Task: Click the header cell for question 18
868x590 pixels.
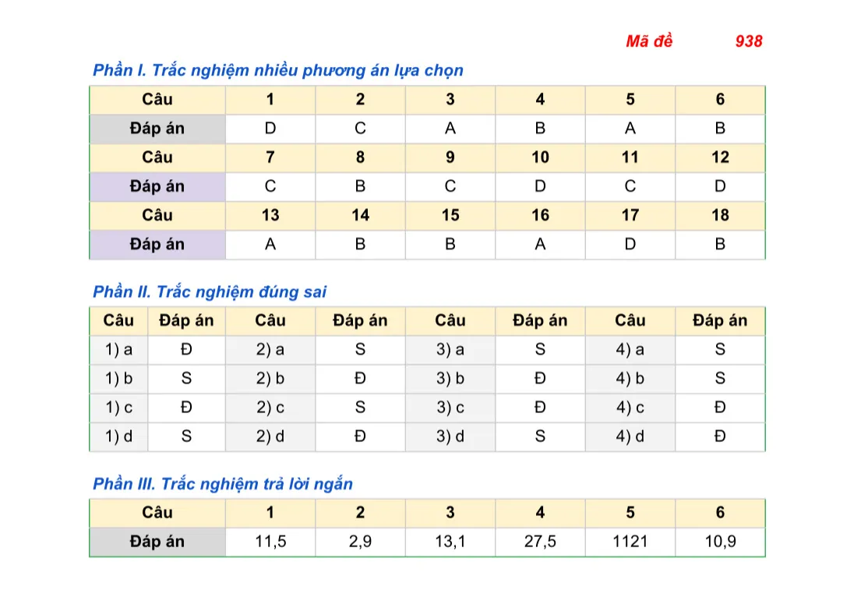Action: (720, 215)
